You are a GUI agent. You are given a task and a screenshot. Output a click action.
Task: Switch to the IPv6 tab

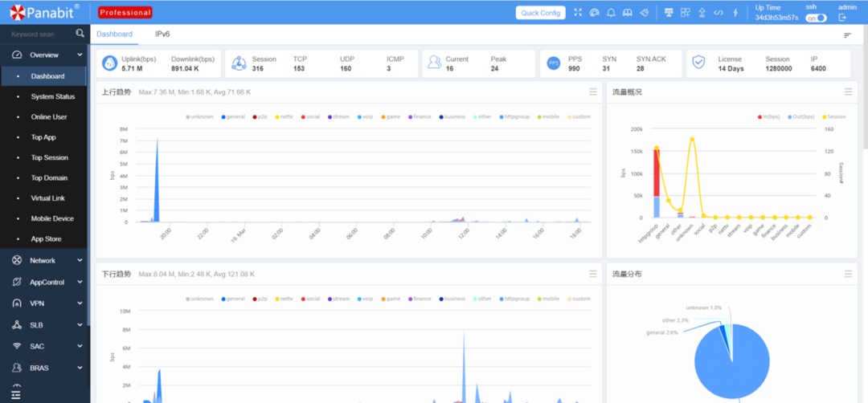coord(162,35)
